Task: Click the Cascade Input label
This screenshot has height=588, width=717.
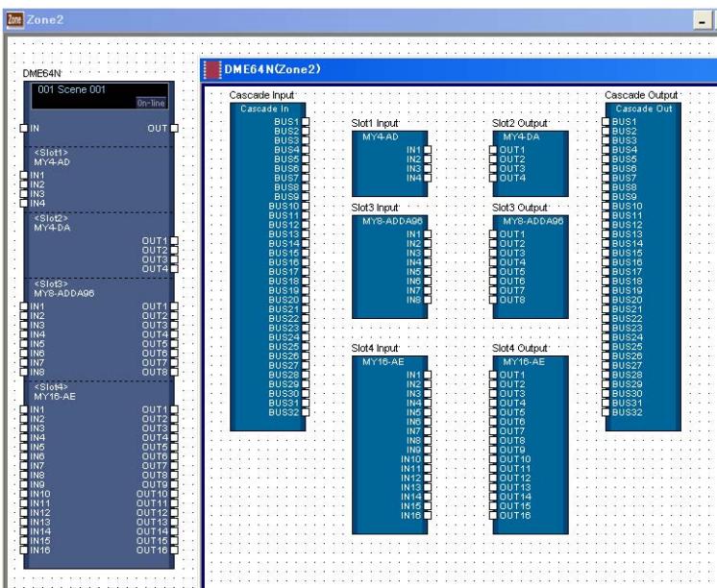Action: [x=262, y=95]
